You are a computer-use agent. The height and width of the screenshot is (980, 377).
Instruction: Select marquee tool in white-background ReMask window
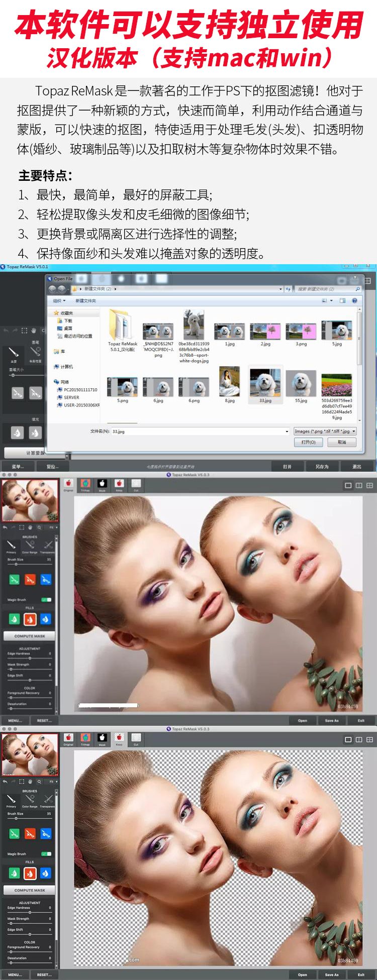(21, 527)
